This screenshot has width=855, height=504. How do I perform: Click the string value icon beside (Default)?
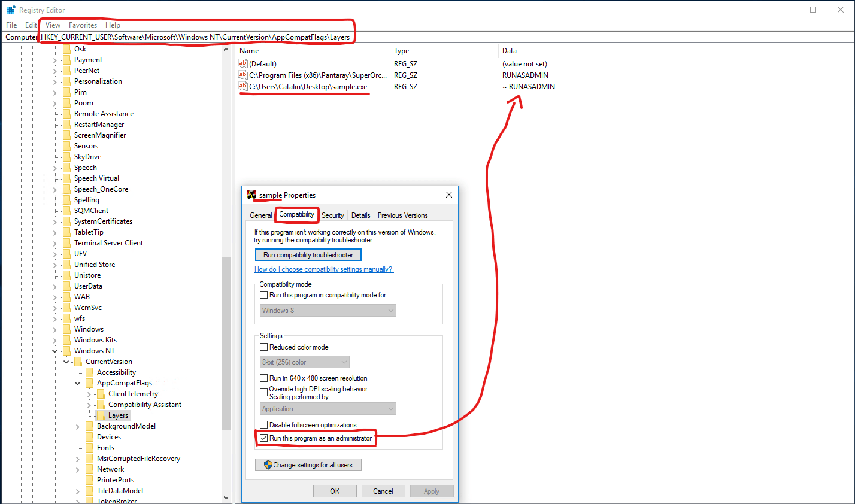(242, 63)
